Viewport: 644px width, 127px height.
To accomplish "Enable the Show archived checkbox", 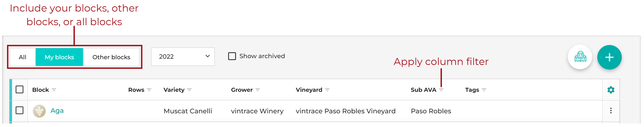I will click(232, 56).
